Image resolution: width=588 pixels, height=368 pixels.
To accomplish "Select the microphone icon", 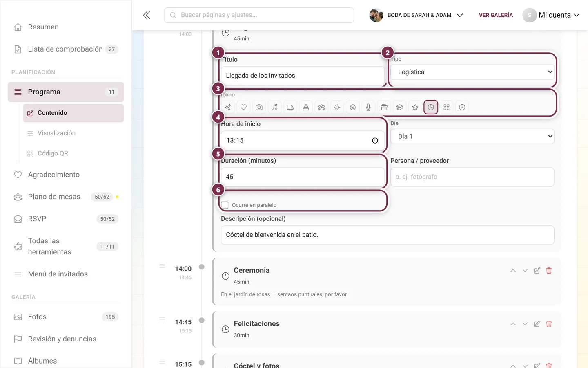I will pyautogui.click(x=368, y=107).
